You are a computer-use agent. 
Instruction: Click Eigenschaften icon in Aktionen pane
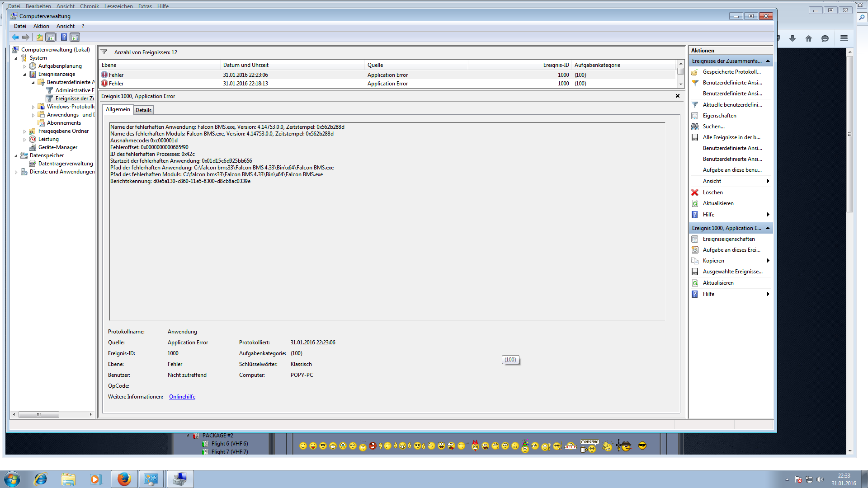(695, 116)
